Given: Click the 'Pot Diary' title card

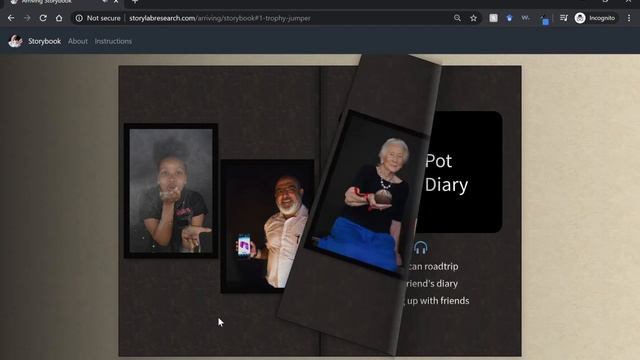Looking at the screenshot, I should pyautogui.click(x=461, y=172).
